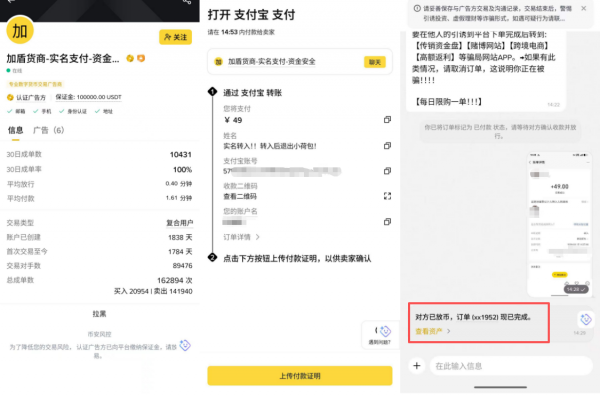
Task: Copy the ¥ 49 payment amount
Action: [387, 120]
